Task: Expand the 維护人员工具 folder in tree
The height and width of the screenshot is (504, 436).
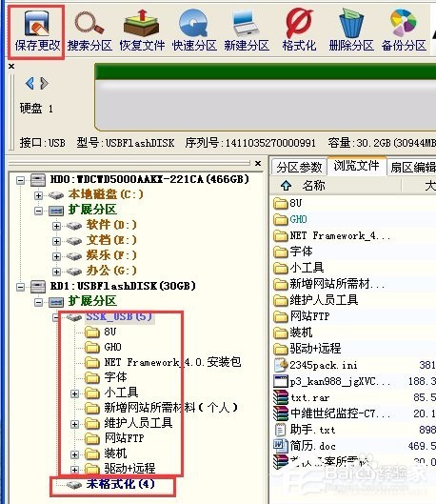Action: pos(74,424)
